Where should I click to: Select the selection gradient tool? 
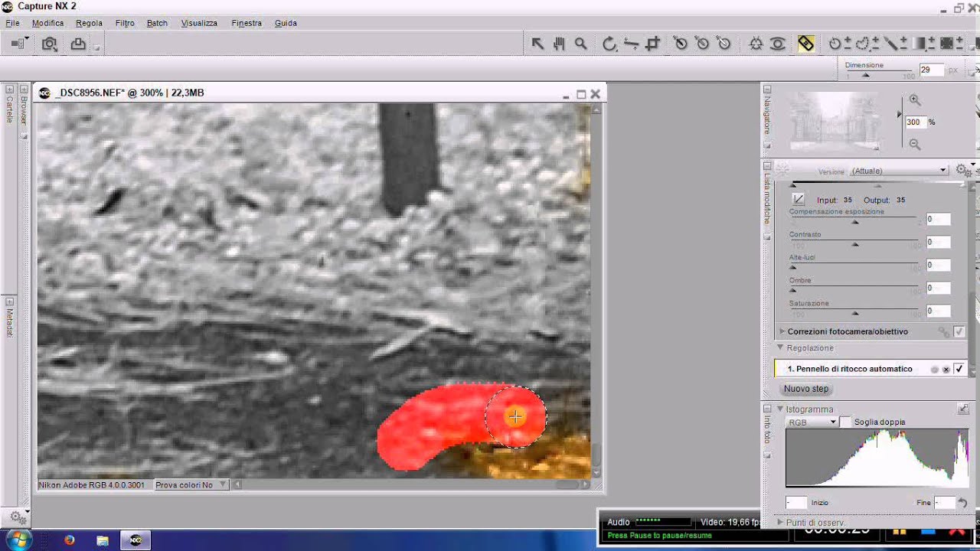tap(920, 44)
